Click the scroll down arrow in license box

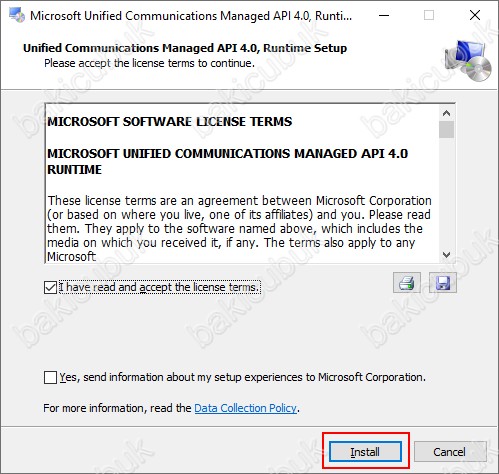pyautogui.click(x=446, y=255)
